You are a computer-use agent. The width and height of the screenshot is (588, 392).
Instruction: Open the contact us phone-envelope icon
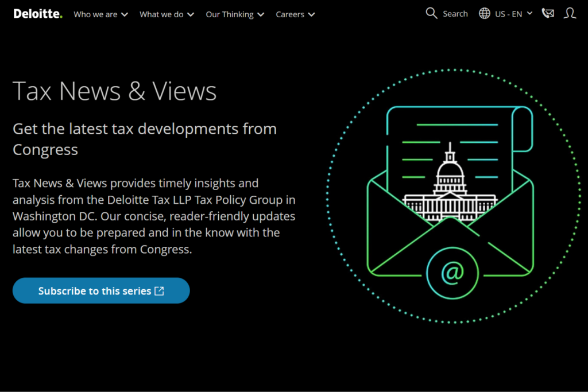click(548, 14)
